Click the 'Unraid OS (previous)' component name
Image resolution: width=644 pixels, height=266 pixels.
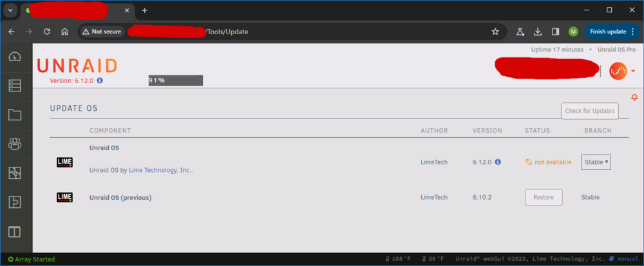coord(120,198)
